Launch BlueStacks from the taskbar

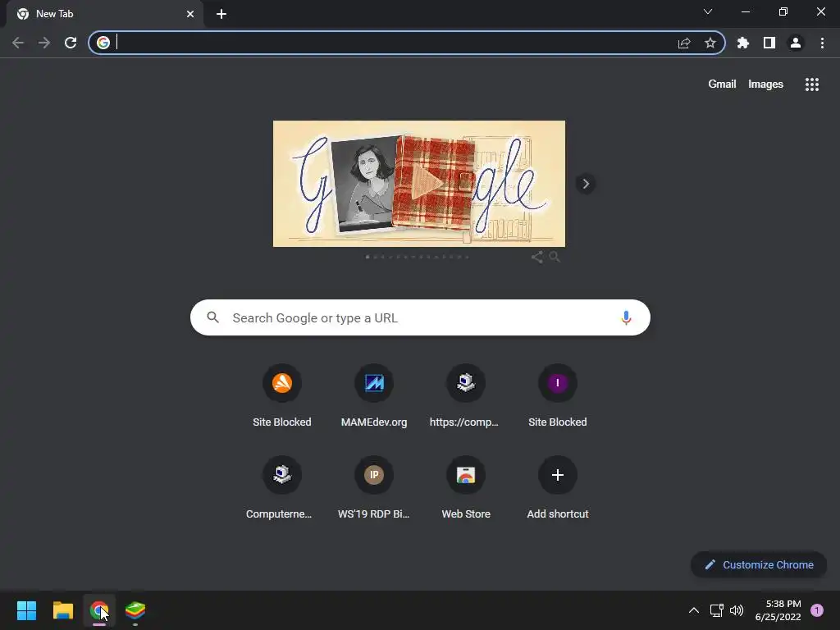click(135, 610)
